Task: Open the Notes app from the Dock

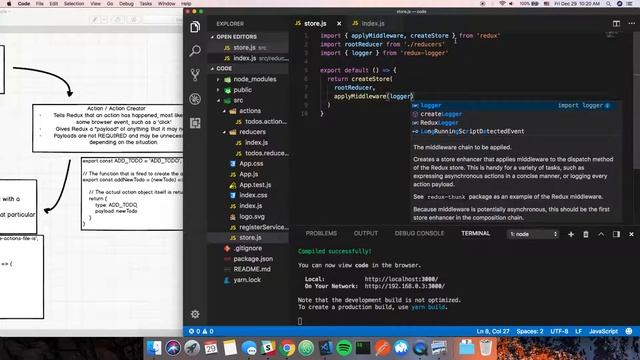Action: click(x=230, y=348)
